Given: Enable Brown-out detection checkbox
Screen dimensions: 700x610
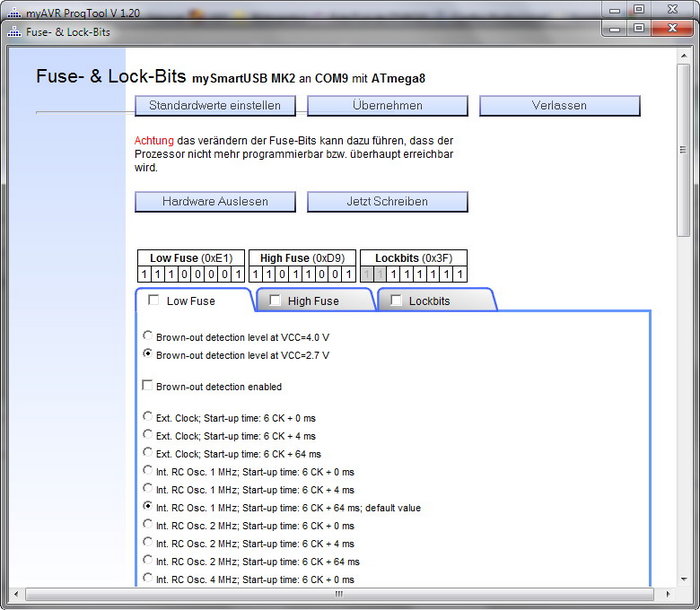Looking at the screenshot, I should 148,386.
